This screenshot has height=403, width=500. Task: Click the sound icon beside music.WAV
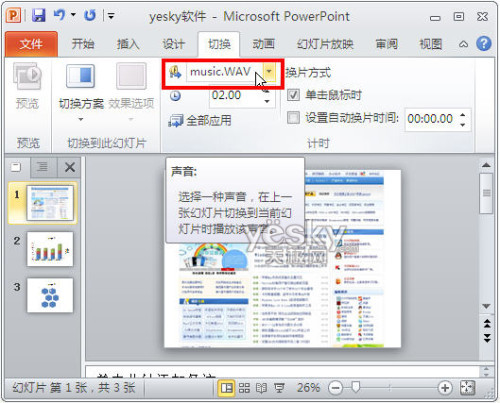(175, 72)
